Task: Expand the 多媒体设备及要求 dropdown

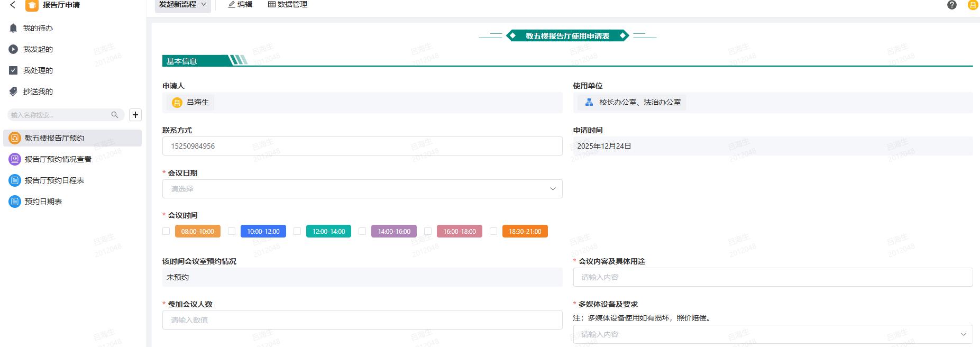Action: (772, 334)
